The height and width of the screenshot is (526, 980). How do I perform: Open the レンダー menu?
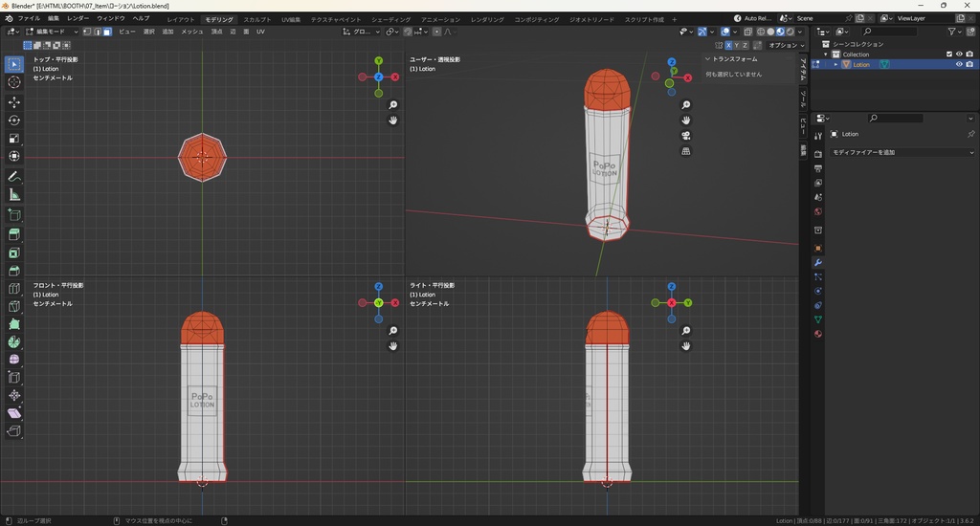click(x=78, y=19)
